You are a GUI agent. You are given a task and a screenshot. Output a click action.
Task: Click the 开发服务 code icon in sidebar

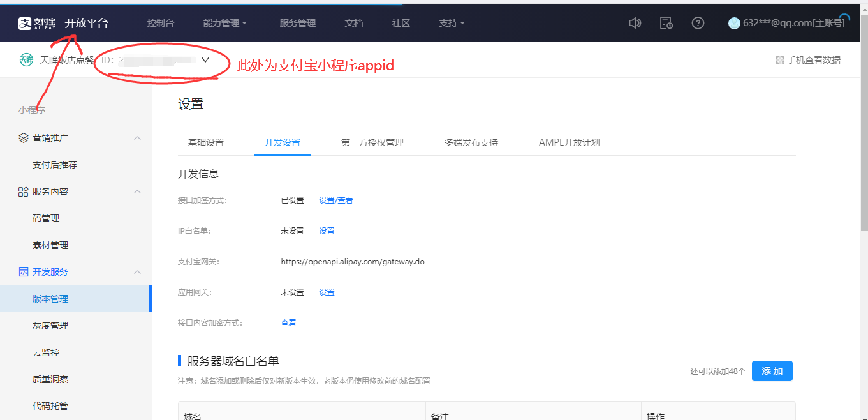pyautogui.click(x=24, y=272)
